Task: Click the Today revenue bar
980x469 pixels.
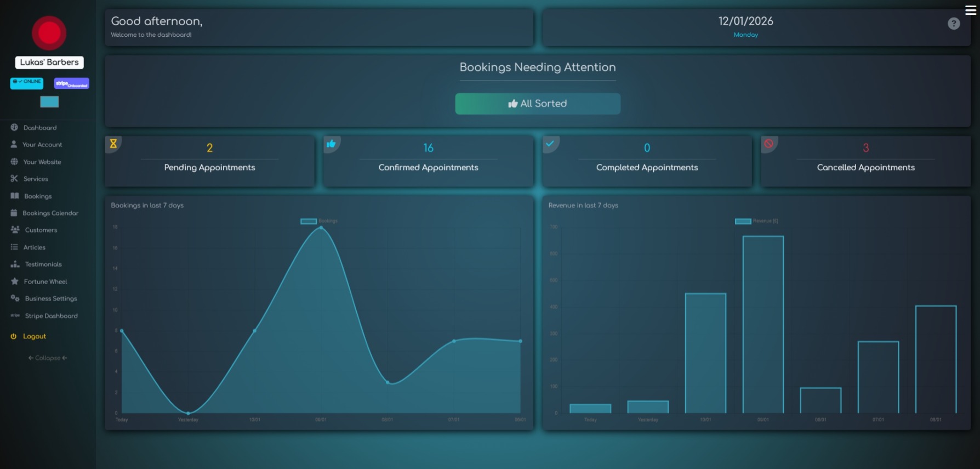Action: 590,409
